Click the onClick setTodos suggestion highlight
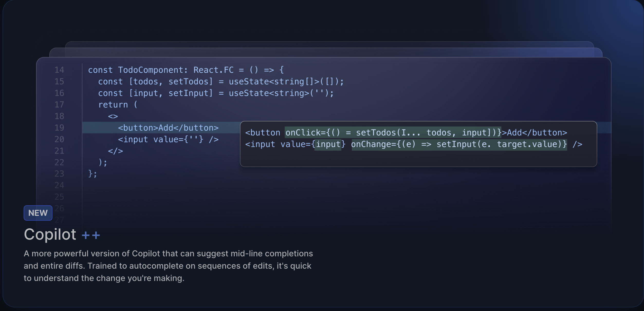Screen dimensions: 644x311 click(393, 132)
